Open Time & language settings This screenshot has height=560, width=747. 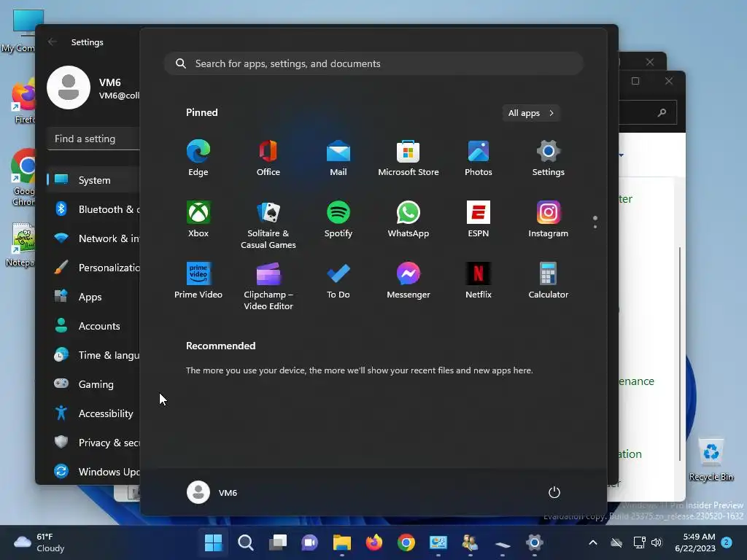[93, 355]
